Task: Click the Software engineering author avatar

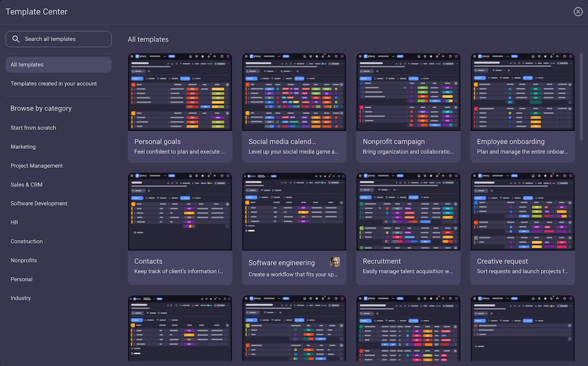Action: (x=335, y=262)
